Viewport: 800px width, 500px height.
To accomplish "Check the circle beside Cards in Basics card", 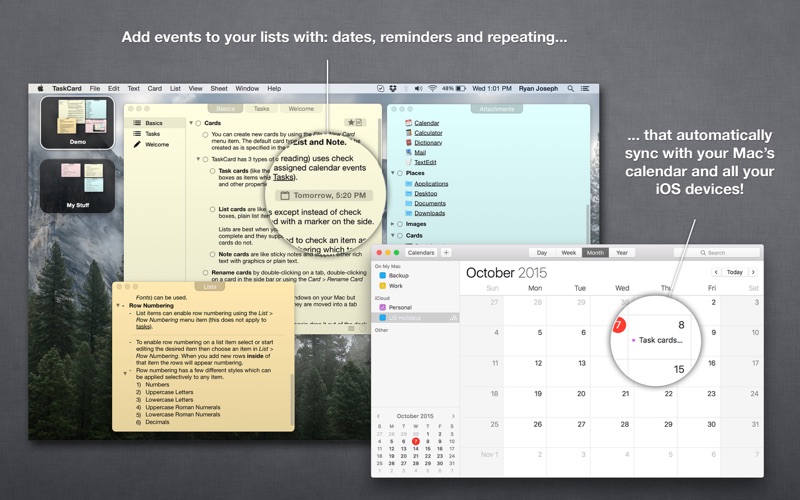I will 198,123.
